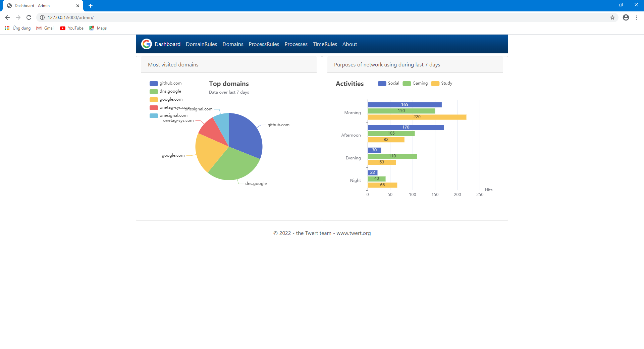
Task: Reload the page with the refresh icon
Action: click(x=29, y=17)
